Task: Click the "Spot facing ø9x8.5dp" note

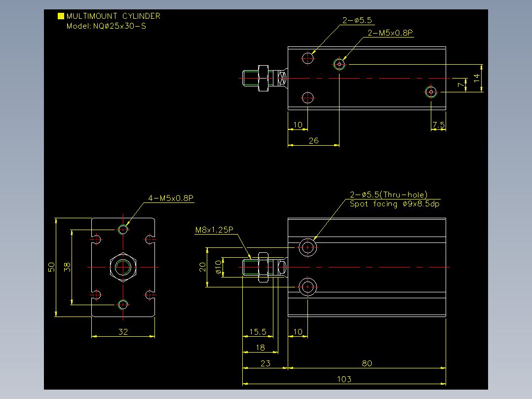Action: 395,204
